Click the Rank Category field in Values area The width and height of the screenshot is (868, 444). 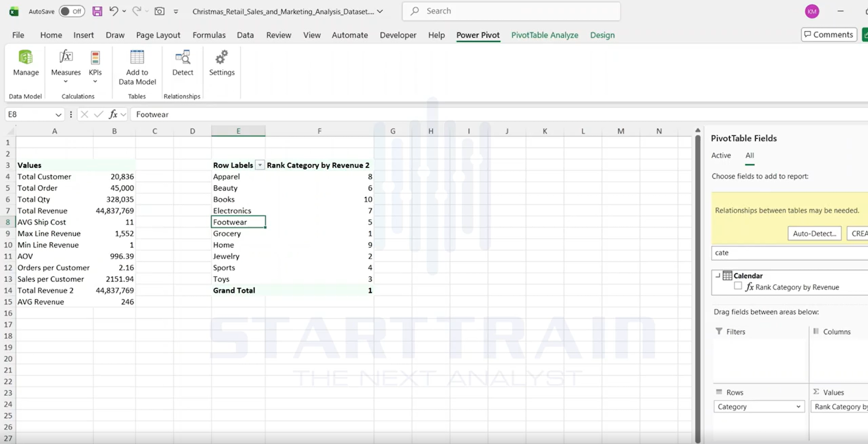pos(840,407)
